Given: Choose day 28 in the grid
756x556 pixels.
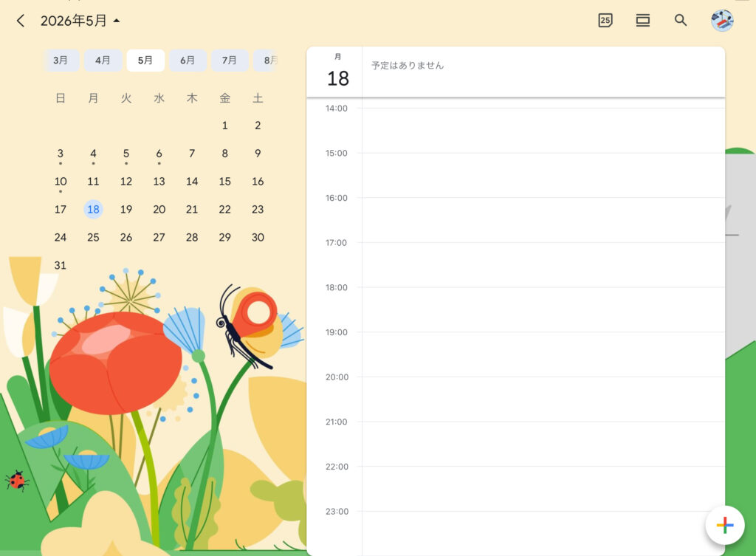Looking at the screenshot, I should point(192,237).
